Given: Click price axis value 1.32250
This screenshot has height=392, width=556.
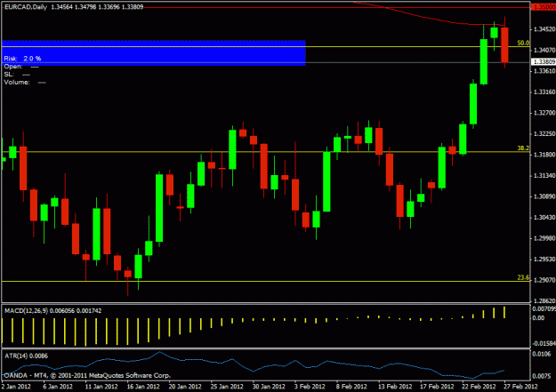Looking at the screenshot, I should (544, 134).
